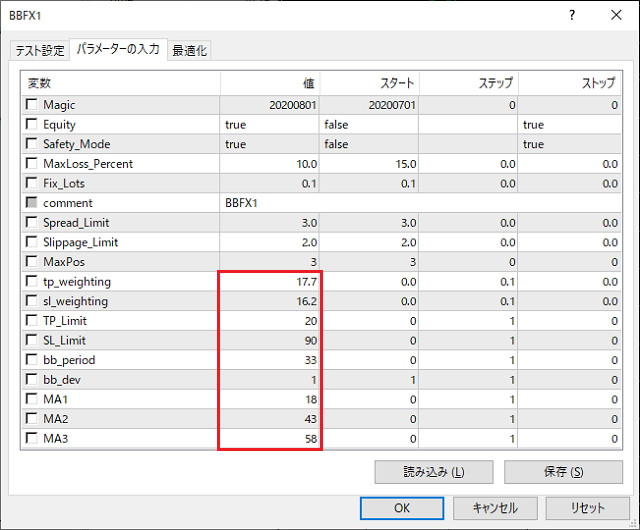Select MaxLoss_Percent start value 15.0
The image size is (640, 530).
(369, 164)
